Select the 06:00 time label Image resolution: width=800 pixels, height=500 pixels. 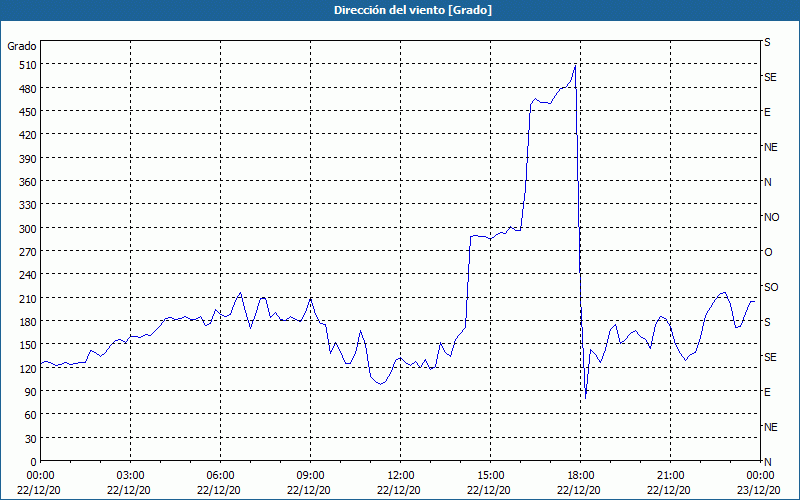[x=220, y=476]
